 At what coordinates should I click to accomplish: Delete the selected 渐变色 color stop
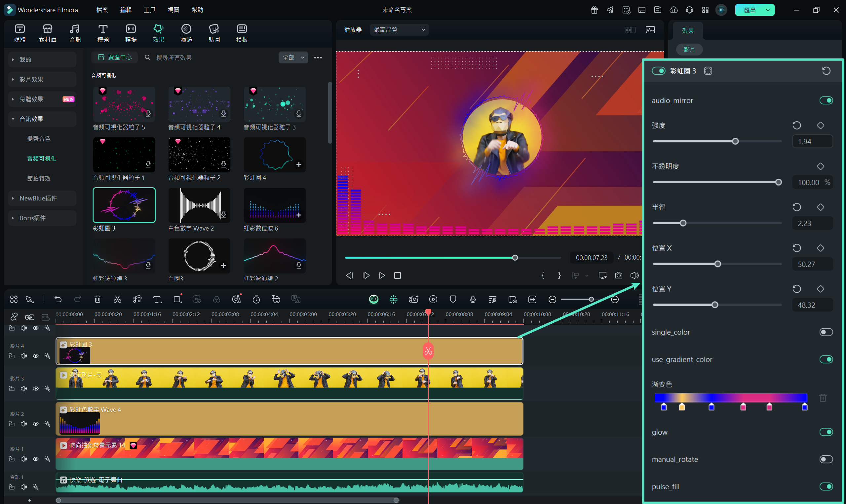pos(823,398)
